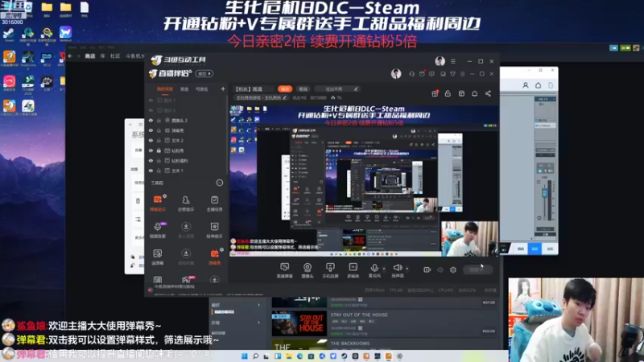Click STAY OUT OF THE HOUSE thumbnail
The width and height of the screenshot is (644, 362).
pos(299,323)
